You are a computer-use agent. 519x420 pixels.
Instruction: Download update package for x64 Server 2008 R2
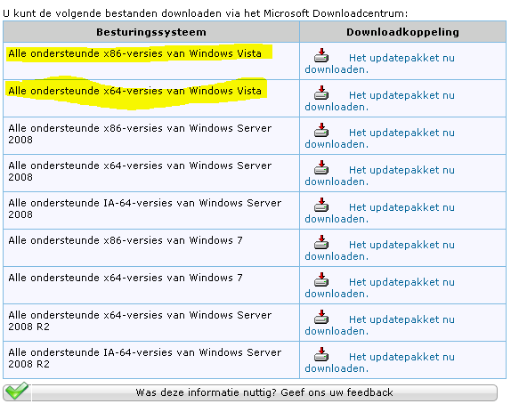[379, 326]
